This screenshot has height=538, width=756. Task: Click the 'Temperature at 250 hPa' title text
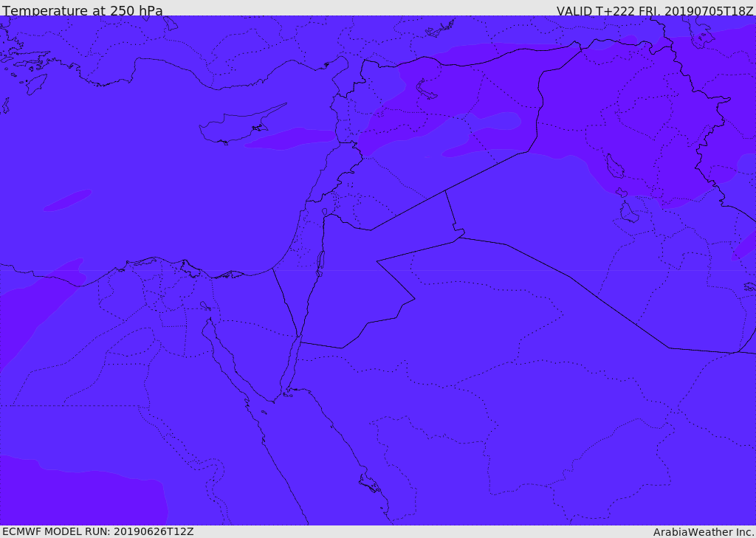point(83,10)
